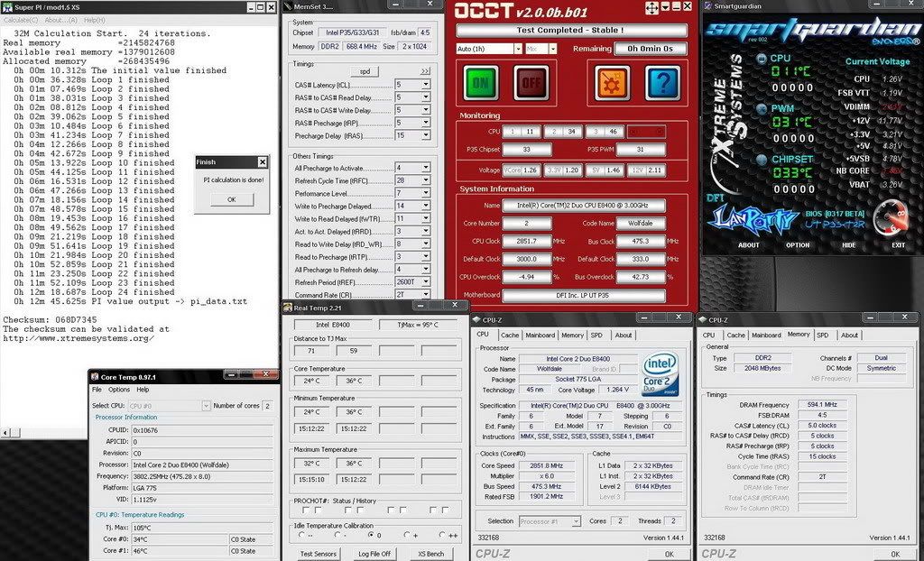Open Performance Level dropdown in MemSet
Screen dimensions: 924x561
click(x=426, y=193)
